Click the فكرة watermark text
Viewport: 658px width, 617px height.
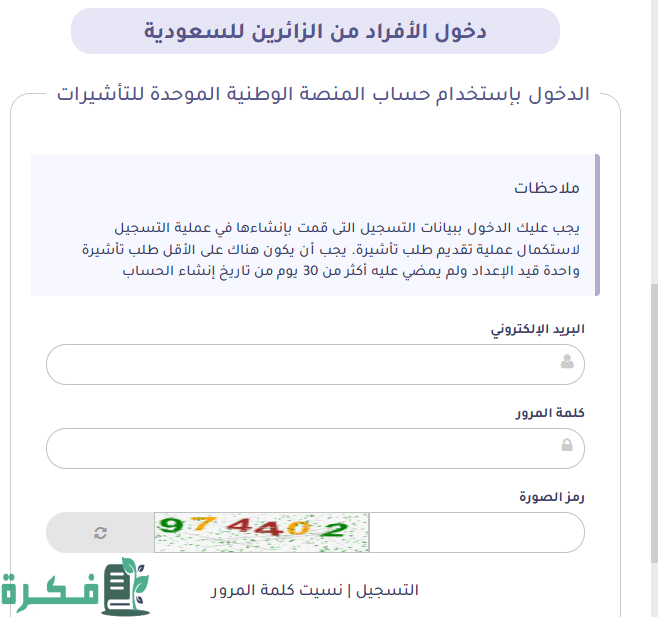coord(48,593)
